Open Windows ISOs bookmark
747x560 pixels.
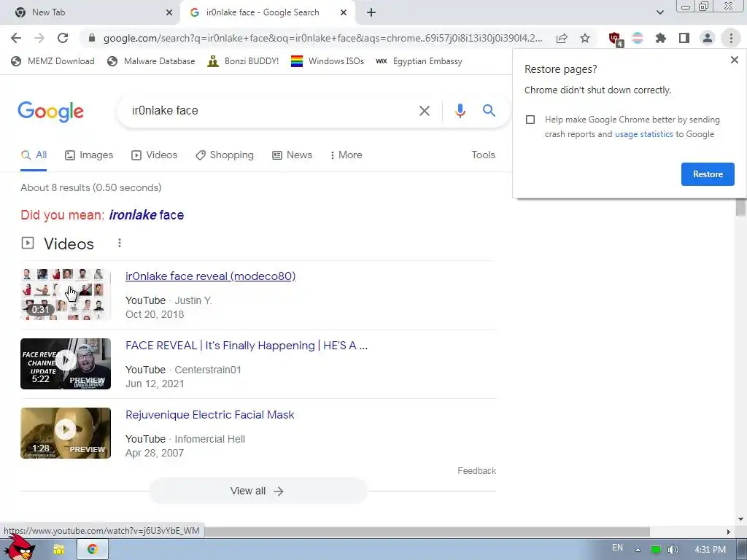[328, 61]
